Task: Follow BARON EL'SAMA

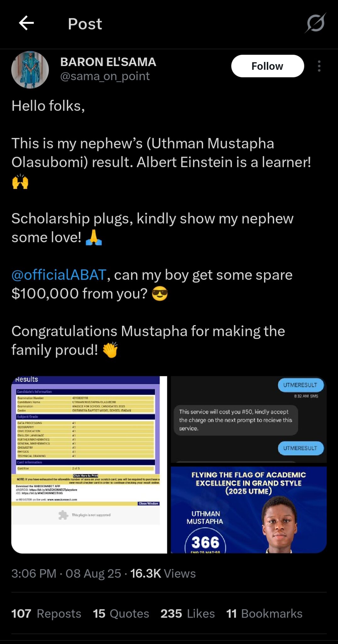Action: pyautogui.click(x=267, y=66)
